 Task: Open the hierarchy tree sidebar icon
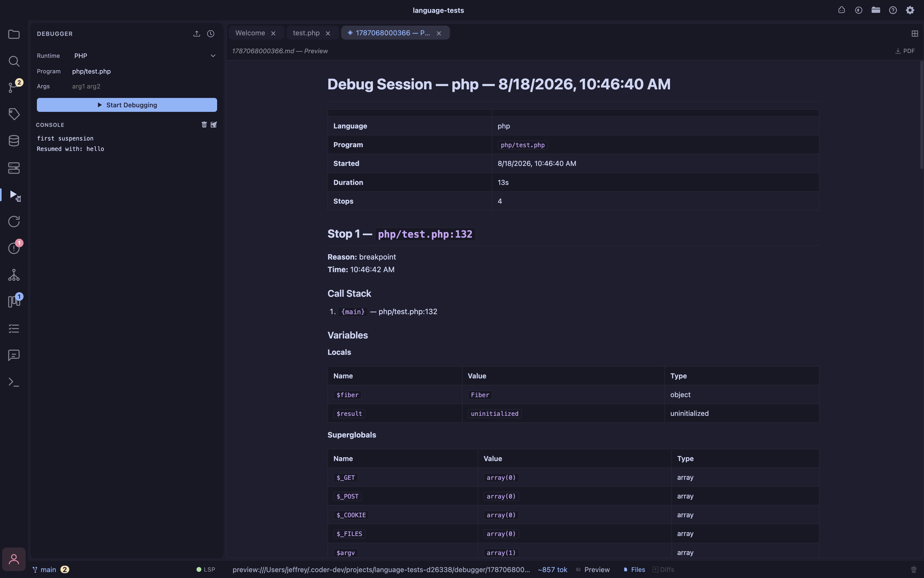(14, 275)
